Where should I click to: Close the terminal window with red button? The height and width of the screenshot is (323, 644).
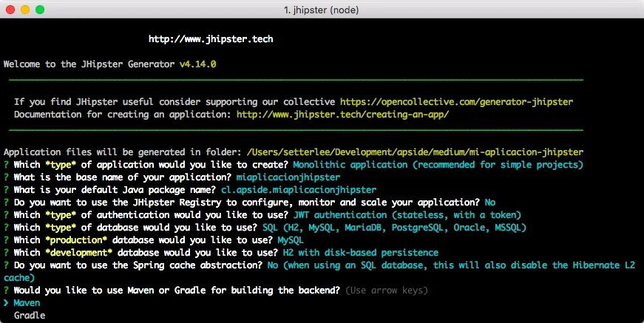(10, 10)
